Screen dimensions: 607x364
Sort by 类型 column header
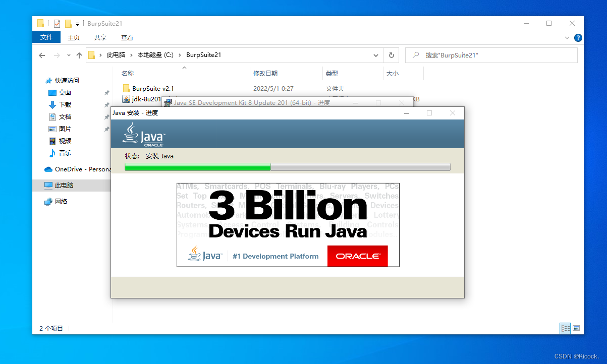[332, 74]
